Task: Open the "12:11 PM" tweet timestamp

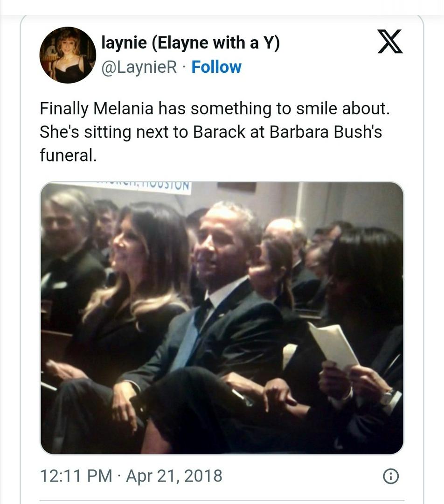Action: [x=76, y=476]
